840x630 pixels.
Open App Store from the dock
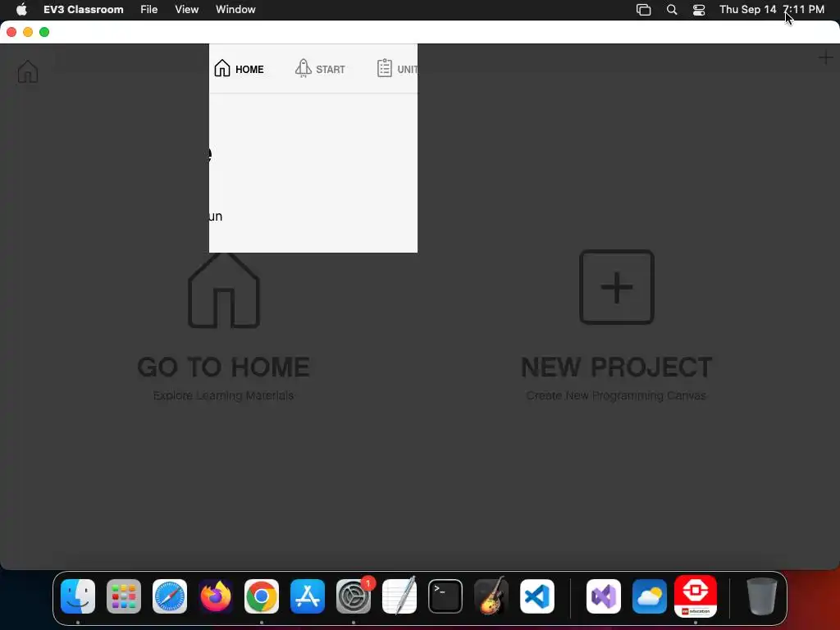[308, 596]
